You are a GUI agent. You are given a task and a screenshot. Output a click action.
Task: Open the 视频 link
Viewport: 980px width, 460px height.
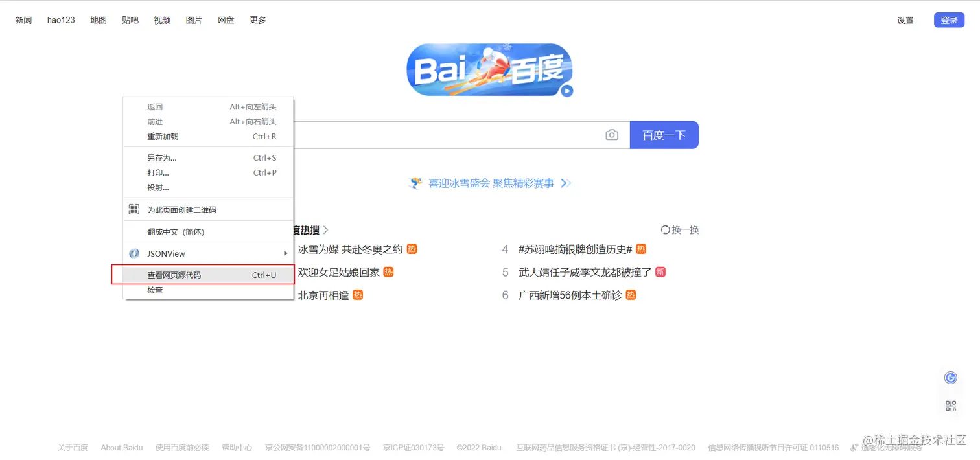[x=162, y=20]
